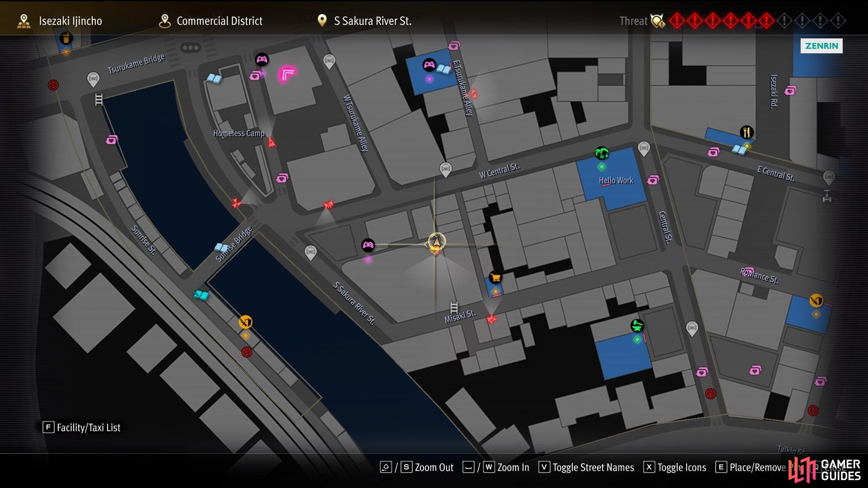Select the orange shopping cart shop icon
This screenshot has height=488, width=868.
(x=495, y=277)
